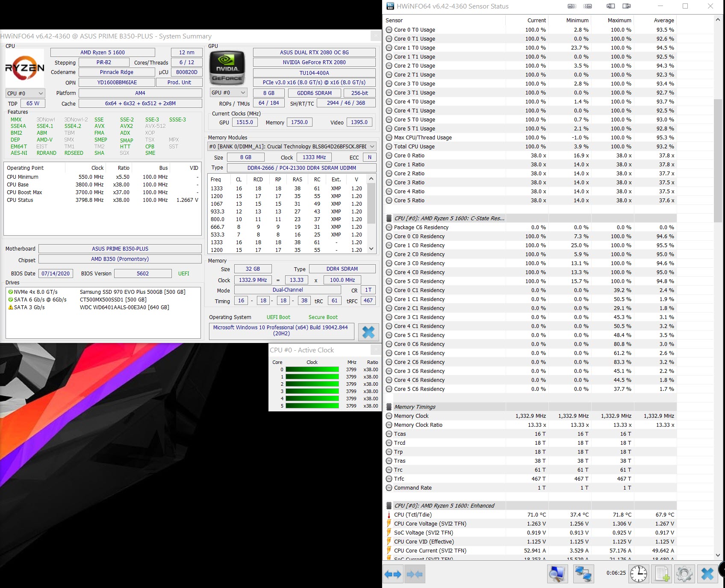Click the shrink-columns inward arrows button in Sensor Status
The image size is (725, 588).
pyautogui.click(x=414, y=574)
